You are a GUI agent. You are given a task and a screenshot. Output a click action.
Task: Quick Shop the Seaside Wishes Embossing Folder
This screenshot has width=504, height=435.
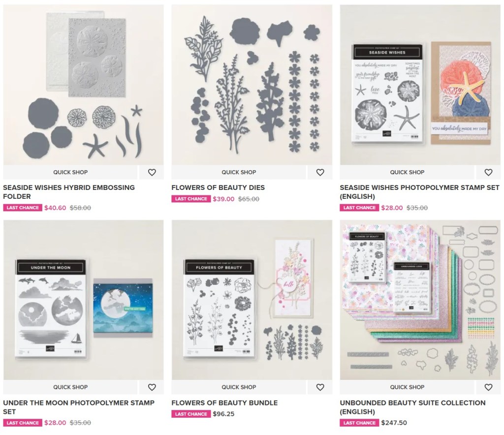(70, 172)
